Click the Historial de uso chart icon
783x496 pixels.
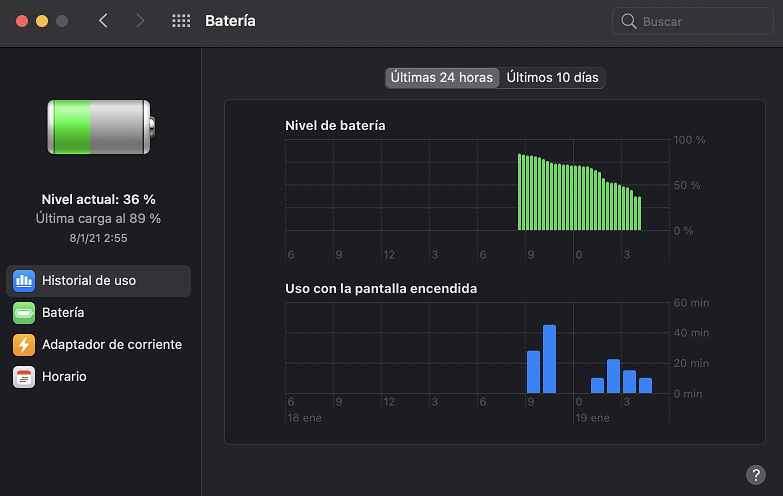pyautogui.click(x=23, y=281)
